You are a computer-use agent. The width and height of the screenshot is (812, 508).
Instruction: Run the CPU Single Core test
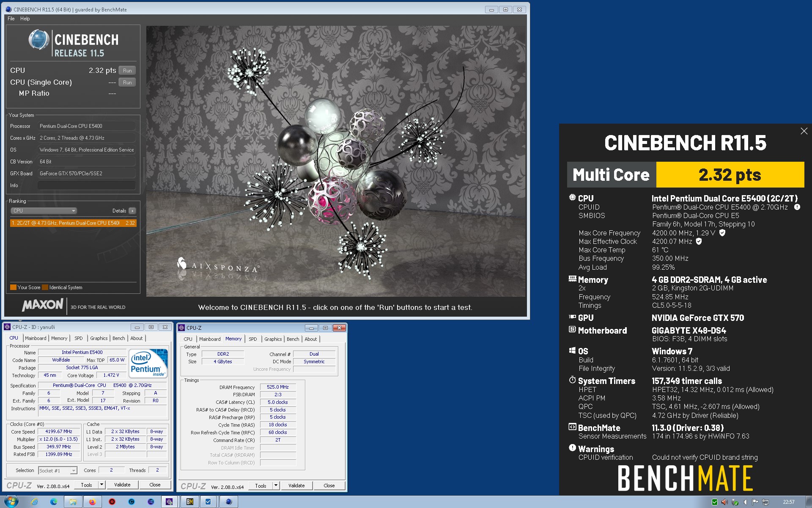[127, 82]
